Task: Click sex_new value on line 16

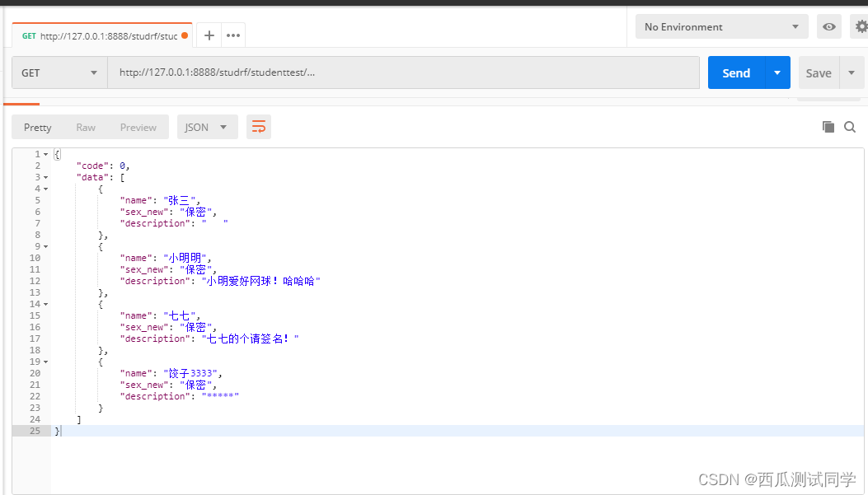Action: 195,328
